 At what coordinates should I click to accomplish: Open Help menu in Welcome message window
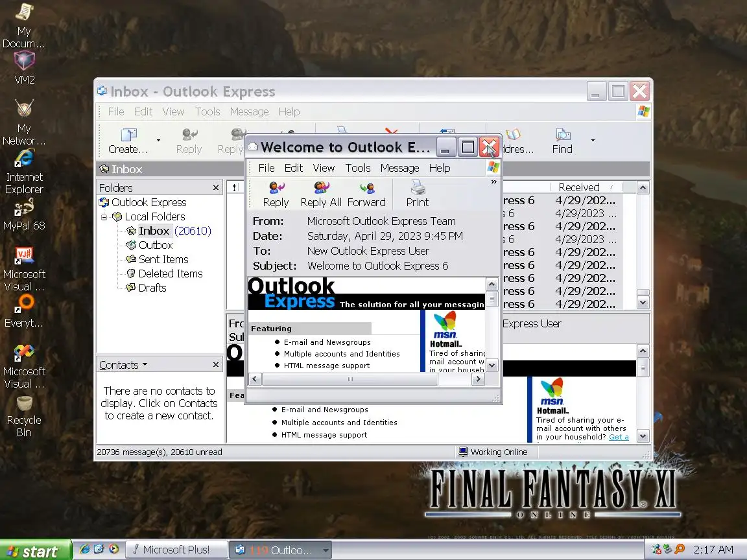click(439, 168)
